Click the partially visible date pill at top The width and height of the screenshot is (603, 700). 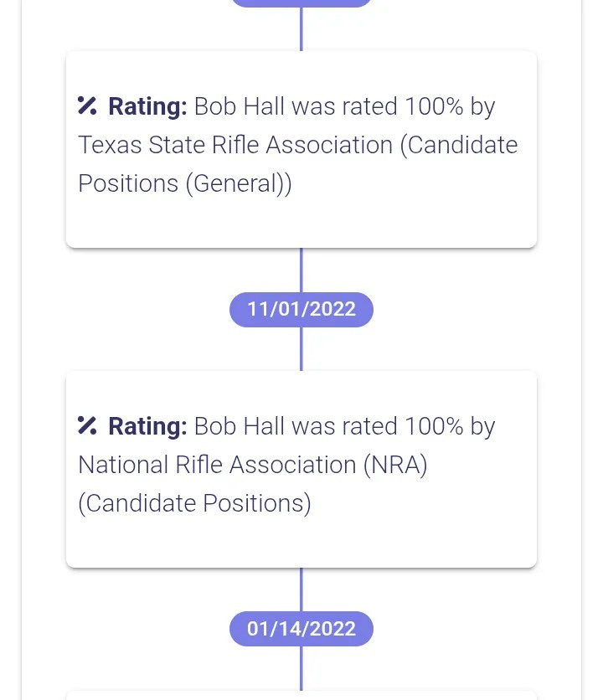tap(301, 3)
